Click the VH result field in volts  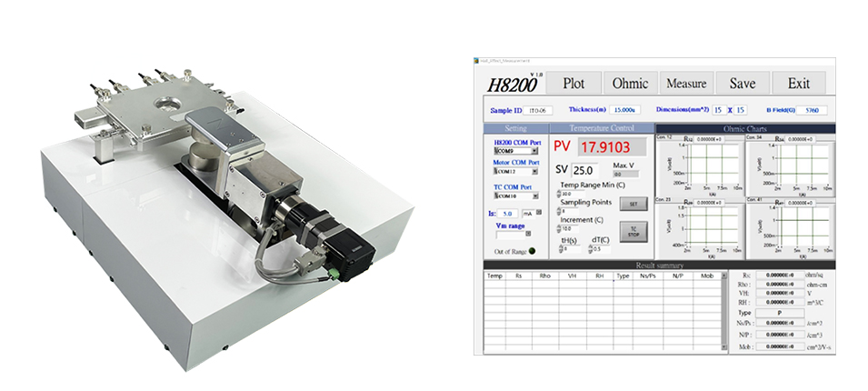click(780, 293)
